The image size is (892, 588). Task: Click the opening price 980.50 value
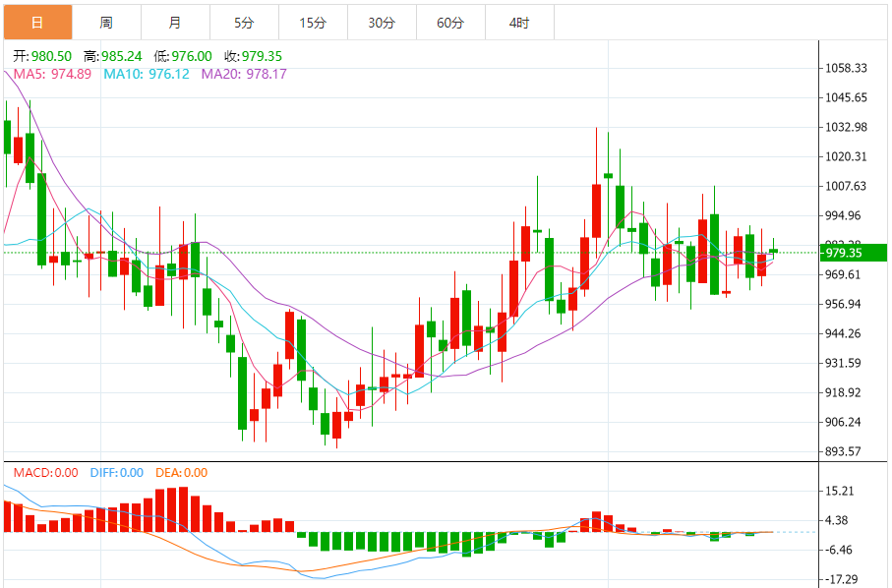[x=51, y=56]
